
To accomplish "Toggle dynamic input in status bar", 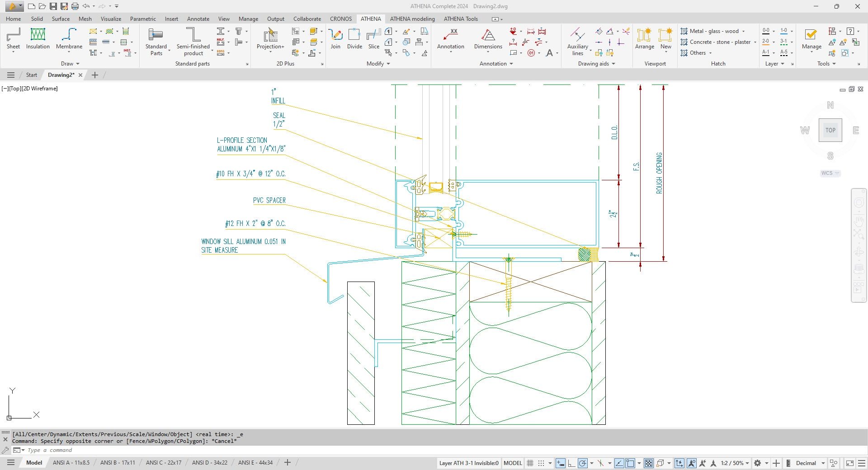I will (x=561, y=463).
